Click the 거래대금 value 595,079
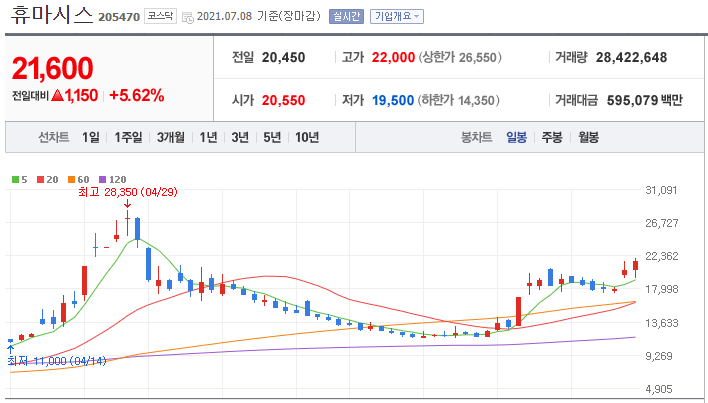Image resolution: width=708 pixels, height=403 pixels. (x=633, y=100)
